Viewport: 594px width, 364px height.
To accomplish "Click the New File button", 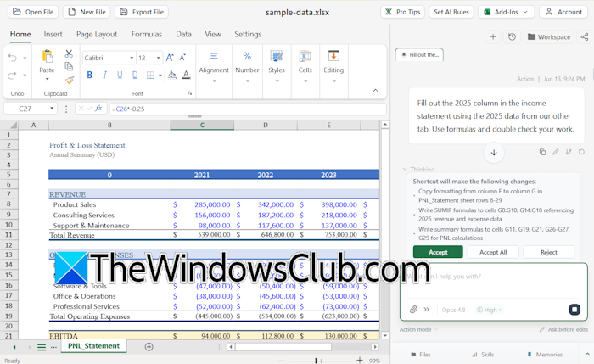I will pos(87,12).
